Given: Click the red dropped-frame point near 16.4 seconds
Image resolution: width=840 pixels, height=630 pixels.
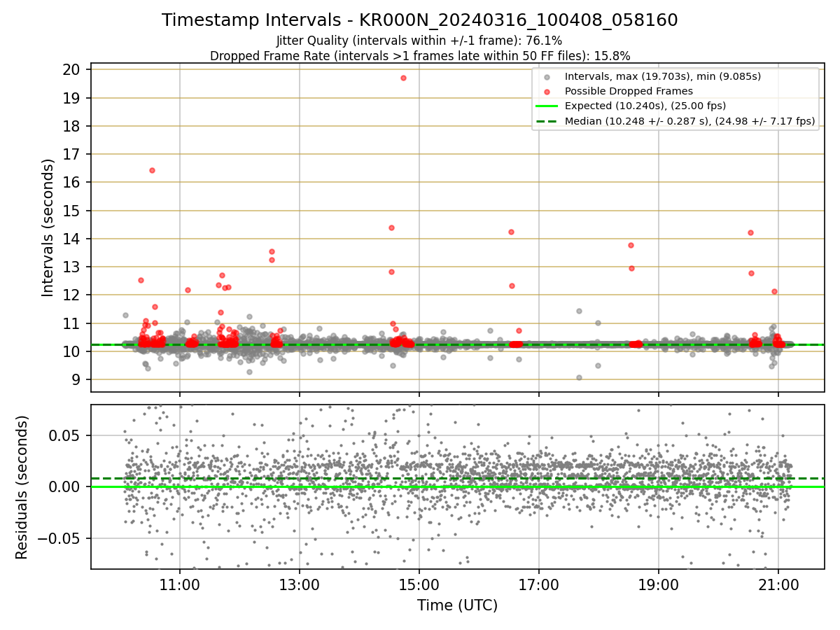Looking at the screenshot, I should 152,170.
